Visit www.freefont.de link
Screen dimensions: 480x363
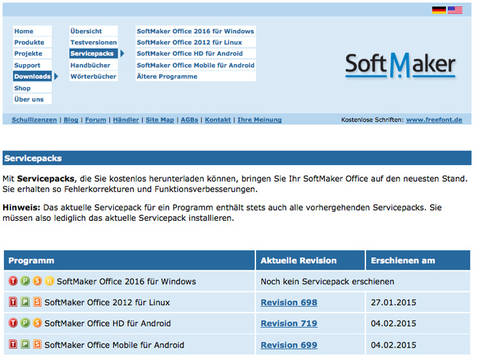click(434, 120)
